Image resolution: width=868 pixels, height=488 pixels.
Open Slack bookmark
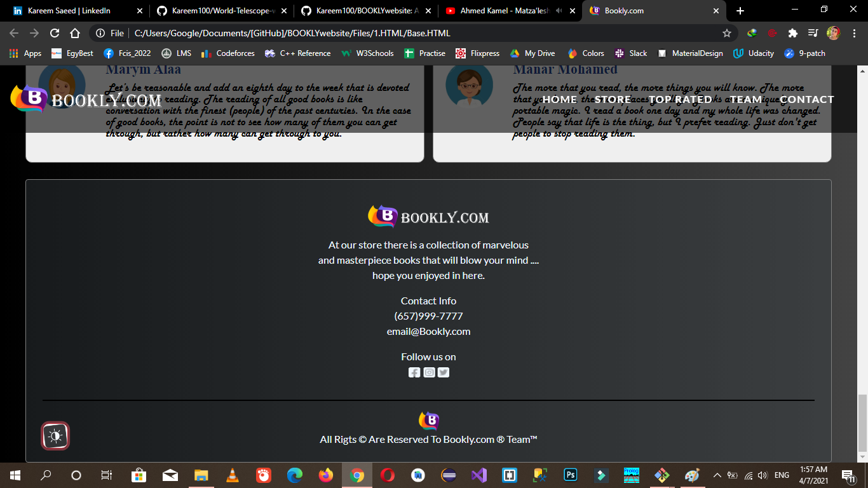tap(631, 53)
